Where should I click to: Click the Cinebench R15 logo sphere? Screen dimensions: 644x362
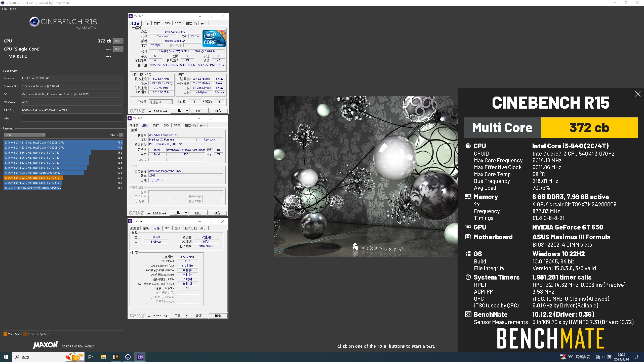(34, 22)
